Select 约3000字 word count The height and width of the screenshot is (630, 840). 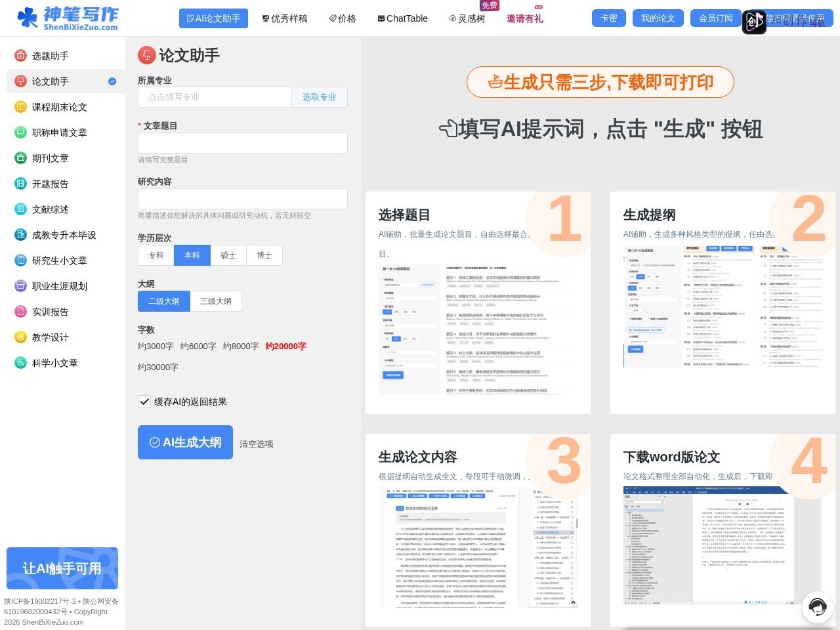tap(156, 346)
